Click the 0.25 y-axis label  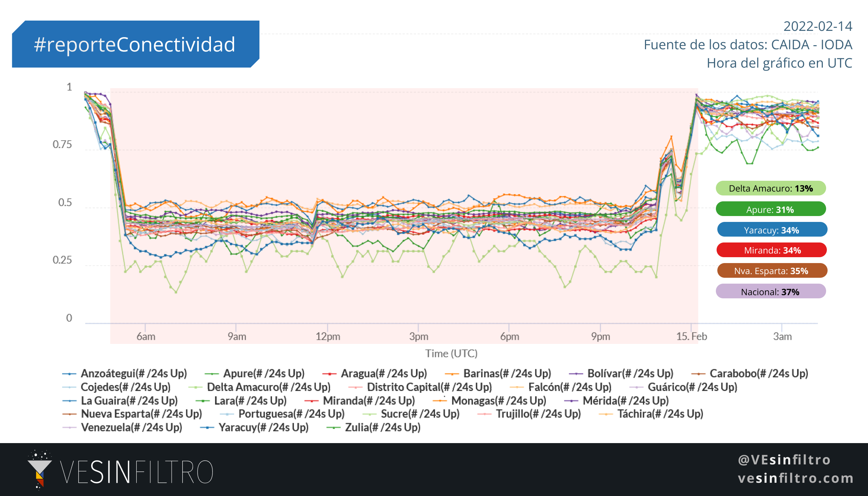point(62,260)
